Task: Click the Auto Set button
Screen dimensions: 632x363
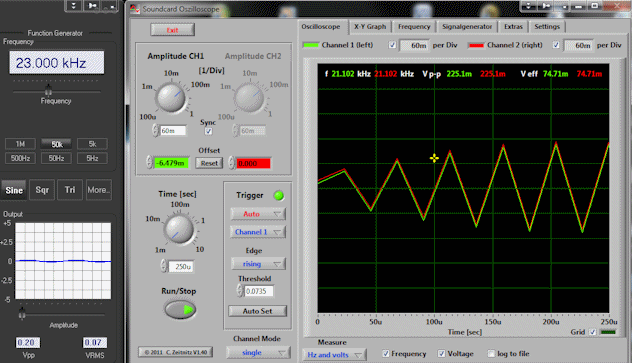Action: click(258, 311)
